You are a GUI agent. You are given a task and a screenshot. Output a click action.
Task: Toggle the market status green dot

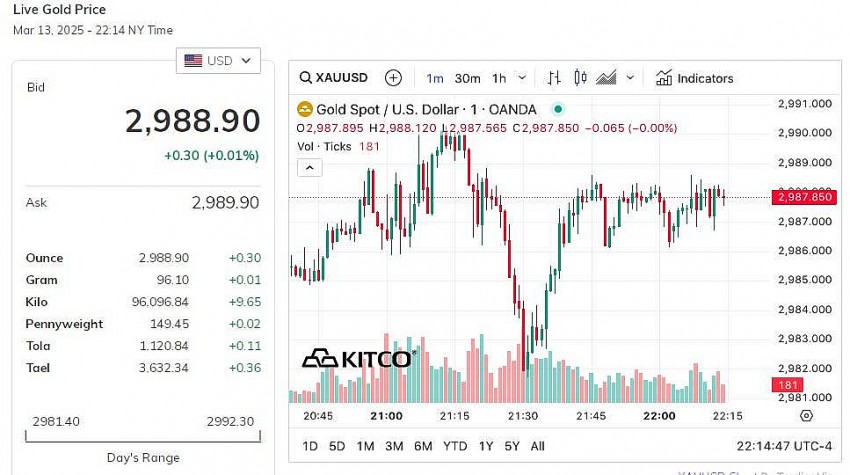[x=558, y=109]
